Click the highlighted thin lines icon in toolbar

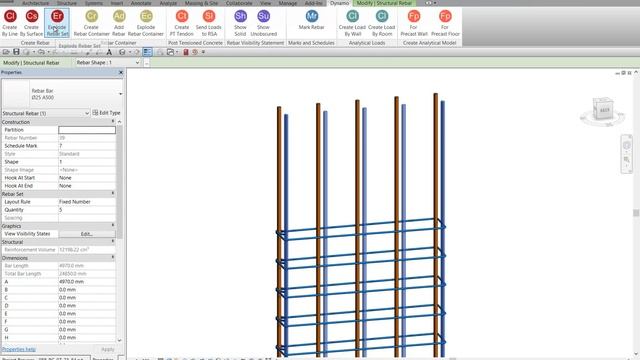pyautogui.click(x=147, y=52)
